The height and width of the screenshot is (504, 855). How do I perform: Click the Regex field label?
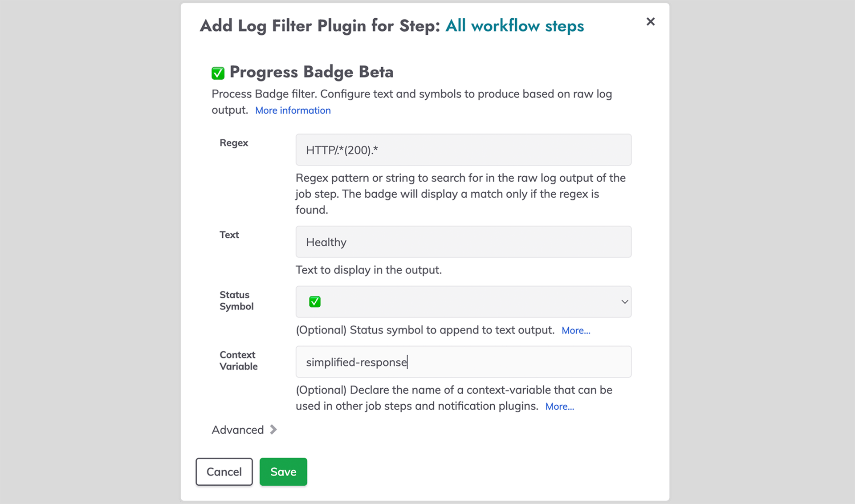pyautogui.click(x=234, y=143)
